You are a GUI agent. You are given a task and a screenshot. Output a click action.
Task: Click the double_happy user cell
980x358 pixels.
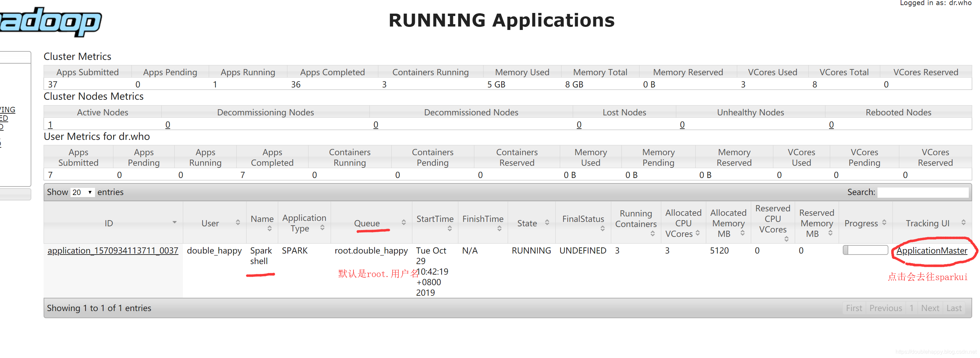click(214, 251)
